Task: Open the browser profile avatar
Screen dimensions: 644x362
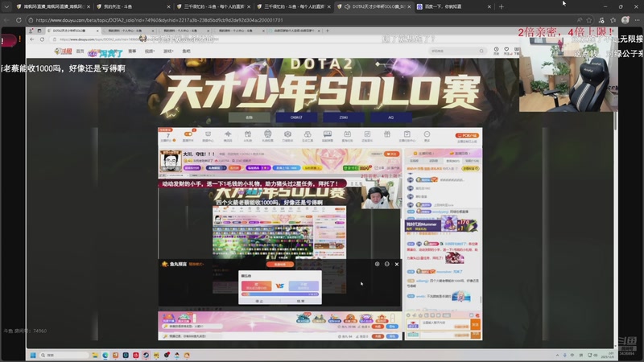Action: tap(625, 19)
